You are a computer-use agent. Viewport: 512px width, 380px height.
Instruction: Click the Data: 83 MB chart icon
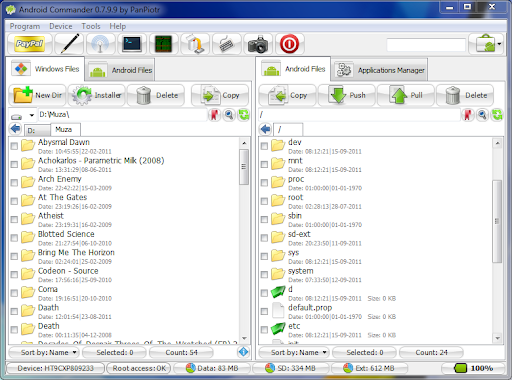click(x=190, y=368)
